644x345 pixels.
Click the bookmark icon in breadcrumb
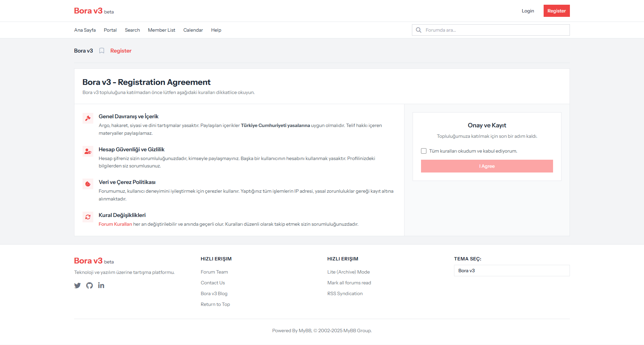[102, 51]
